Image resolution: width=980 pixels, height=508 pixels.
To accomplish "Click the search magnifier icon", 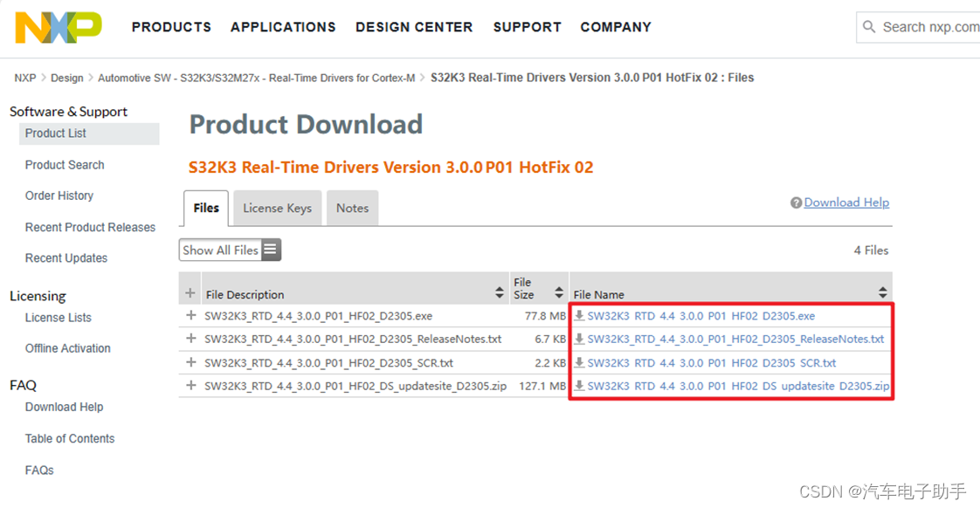I will (869, 27).
